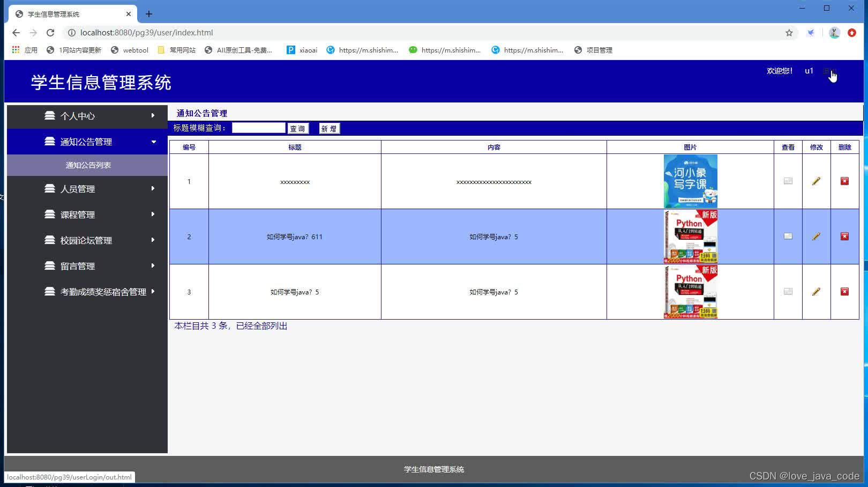Open the view icon for notice 3
This screenshot has width=868, height=487.
tap(788, 291)
